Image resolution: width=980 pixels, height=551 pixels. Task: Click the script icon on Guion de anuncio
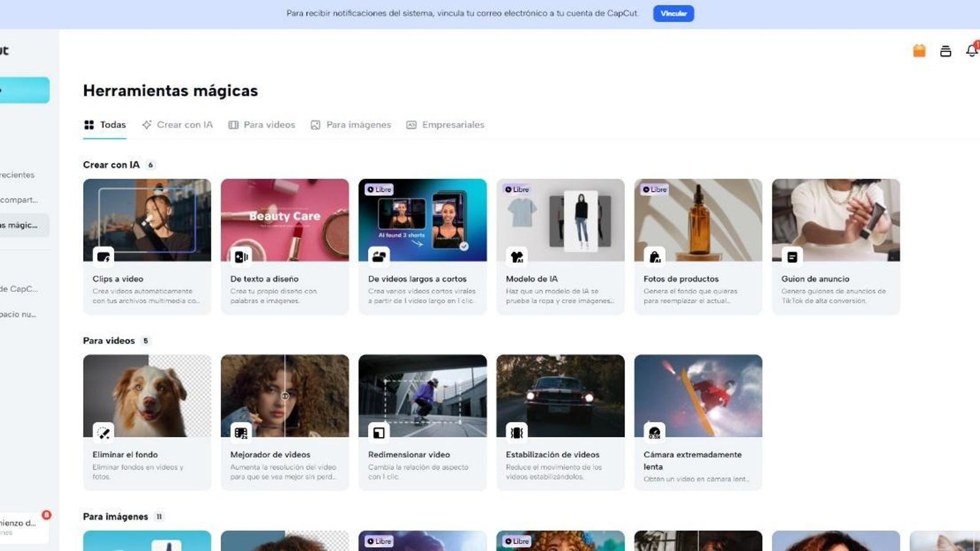(x=793, y=256)
